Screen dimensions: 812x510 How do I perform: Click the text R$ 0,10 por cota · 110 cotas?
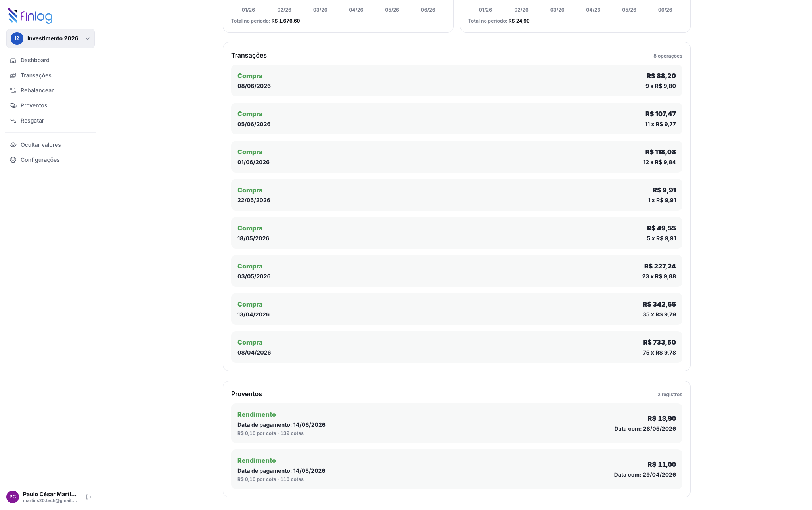point(270,479)
